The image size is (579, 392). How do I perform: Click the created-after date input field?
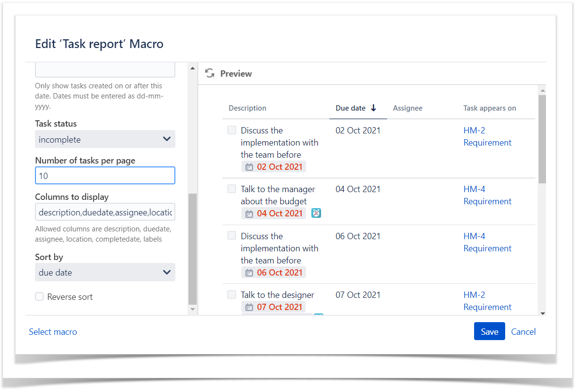105,70
